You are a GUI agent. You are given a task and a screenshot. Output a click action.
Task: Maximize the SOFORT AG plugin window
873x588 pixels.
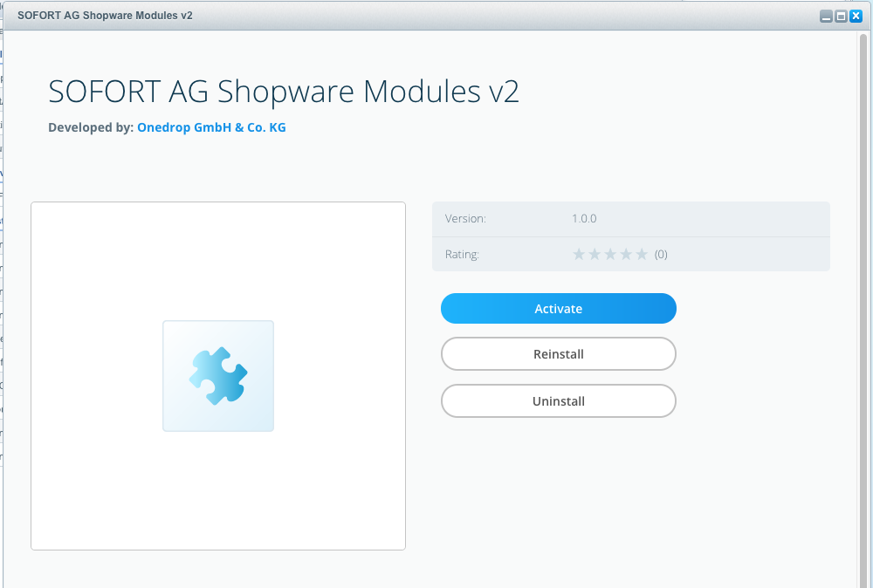click(x=841, y=17)
